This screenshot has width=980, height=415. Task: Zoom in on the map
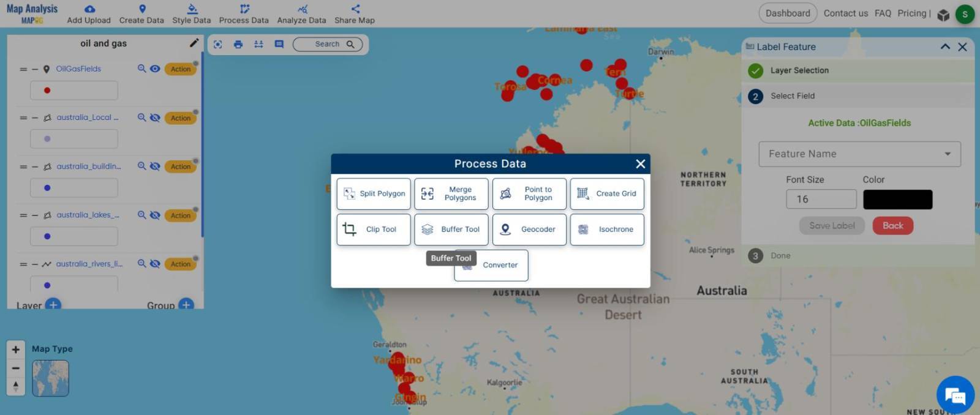point(16,350)
